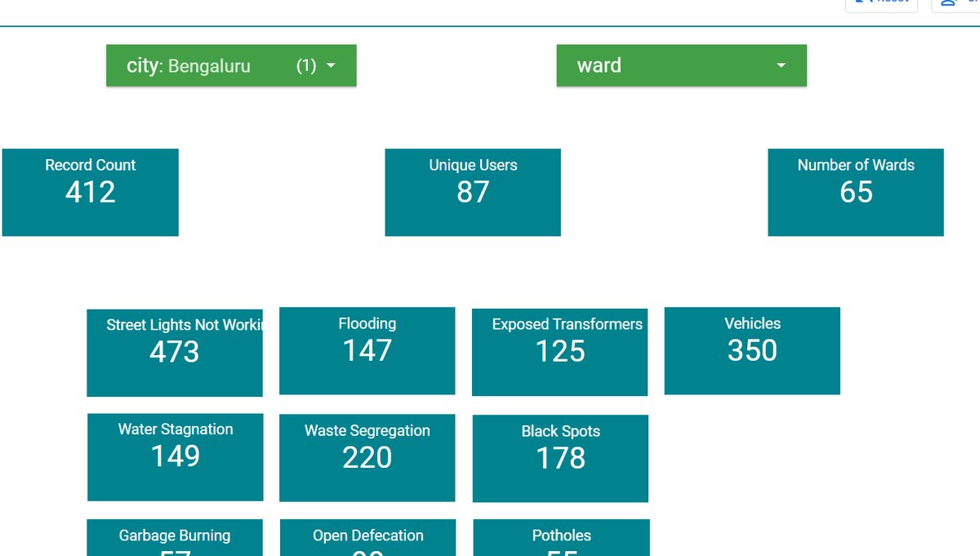Click the Black Spots card showing 178
980x556 pixels.
pyautogui.click(x=560, y=459)
